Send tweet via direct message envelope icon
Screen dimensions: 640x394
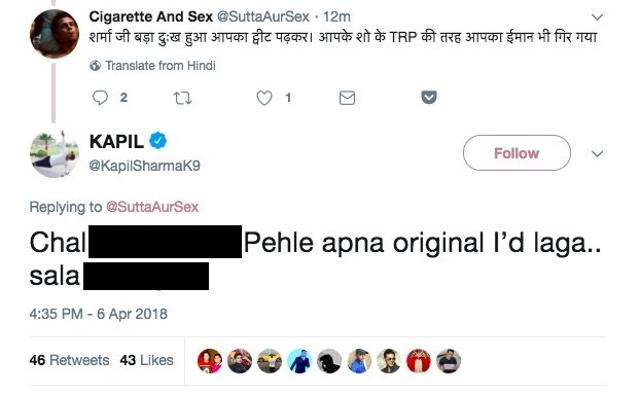pos(347,98)
